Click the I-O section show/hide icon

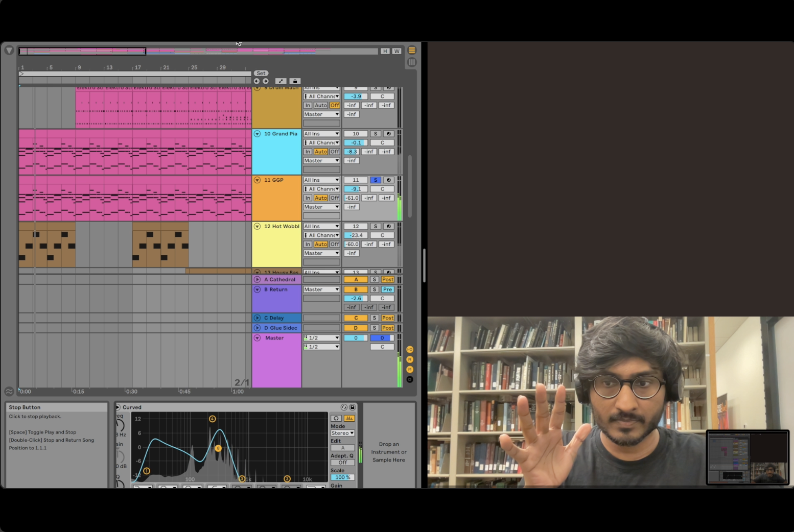tap(410, 349)
